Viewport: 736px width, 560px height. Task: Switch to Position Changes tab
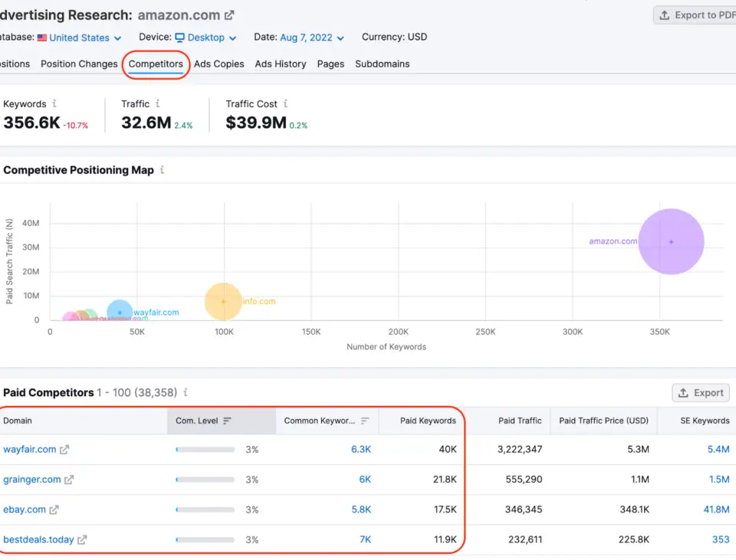pos(79,64)
